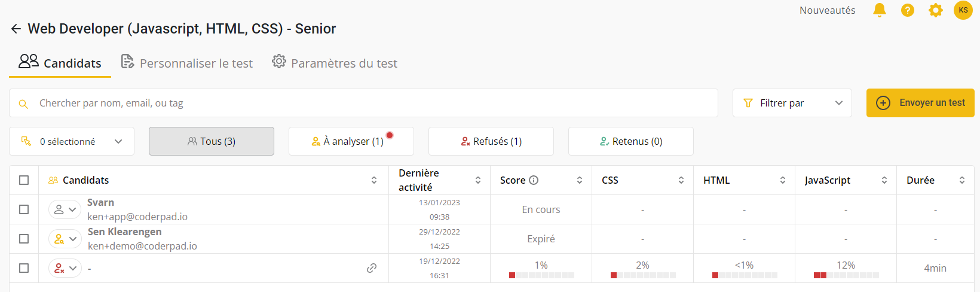Show the Refusés (1) candidates
This screenshot has height=292, width=980.
pyautogui.click(x=491, y=141)
